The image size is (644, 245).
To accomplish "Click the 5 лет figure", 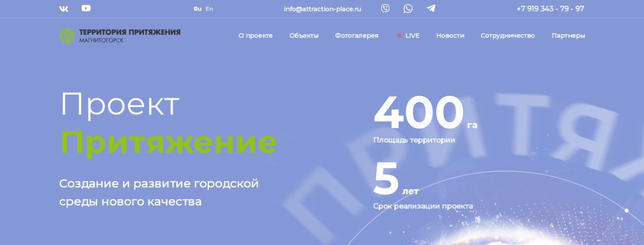I will tap(396, 179).
